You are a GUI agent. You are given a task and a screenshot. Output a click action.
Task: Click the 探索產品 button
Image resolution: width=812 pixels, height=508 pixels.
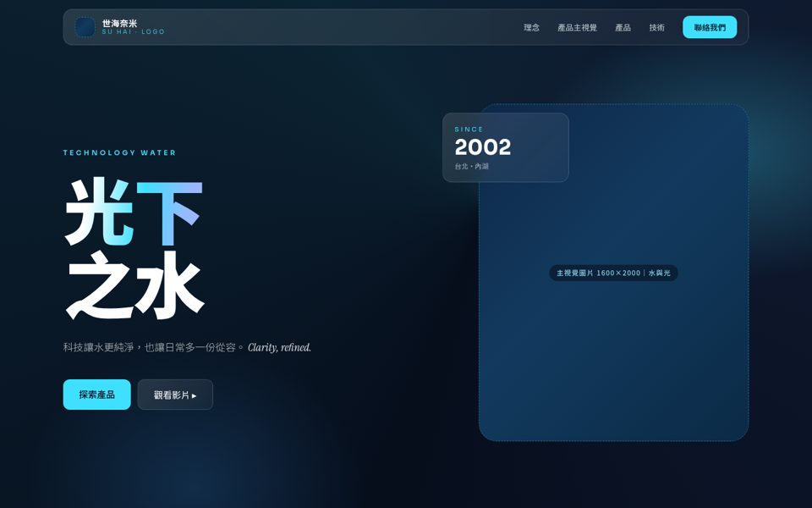96,395
